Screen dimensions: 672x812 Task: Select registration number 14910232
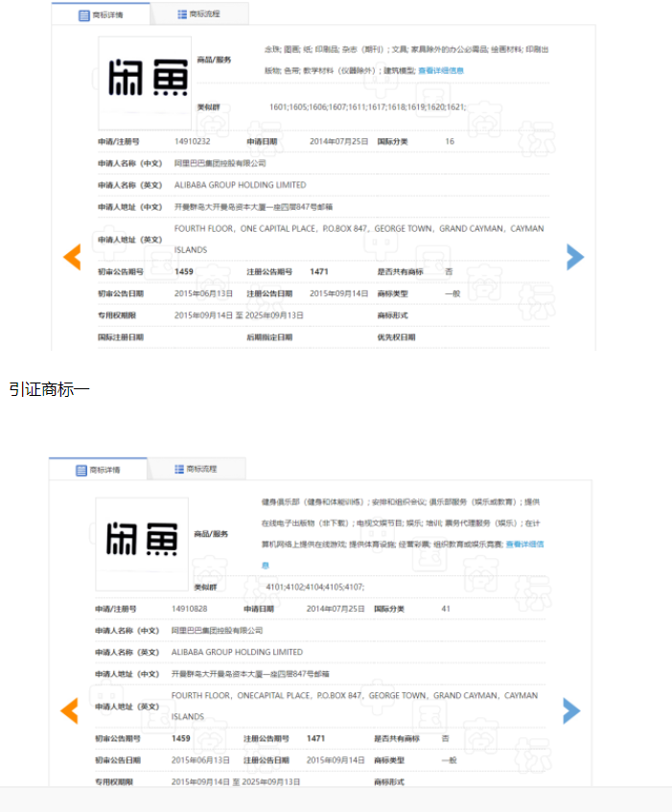192,141
